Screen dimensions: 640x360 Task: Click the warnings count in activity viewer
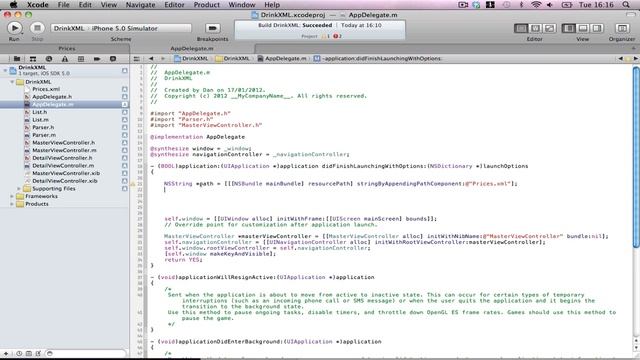[x=326, y=36]
